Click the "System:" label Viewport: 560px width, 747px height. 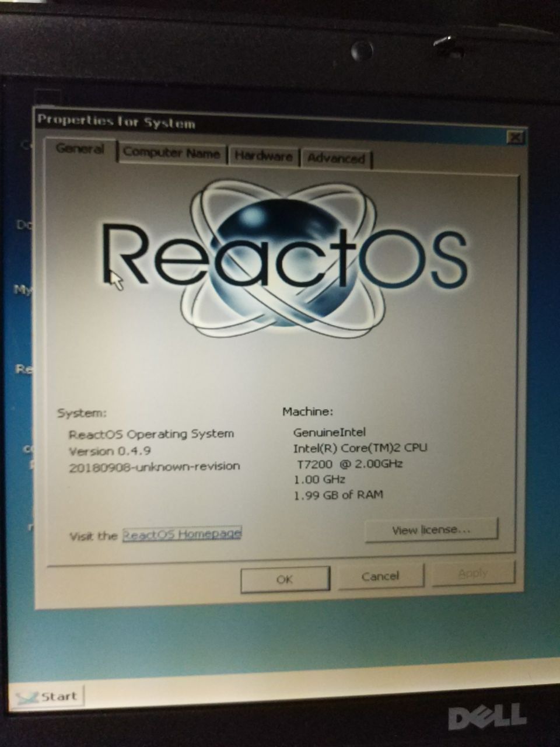pyautogui.click(x=82, y=413)
